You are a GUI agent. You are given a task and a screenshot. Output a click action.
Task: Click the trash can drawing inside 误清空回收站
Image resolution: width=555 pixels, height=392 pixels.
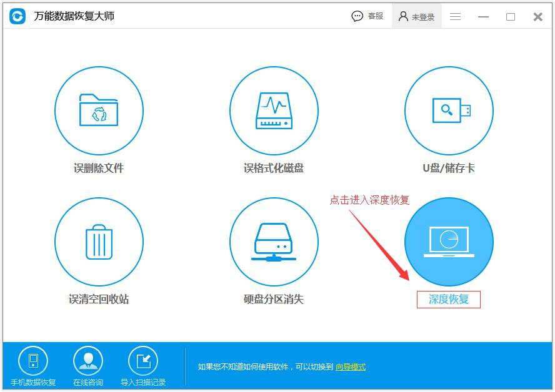[x=99, y=242]
